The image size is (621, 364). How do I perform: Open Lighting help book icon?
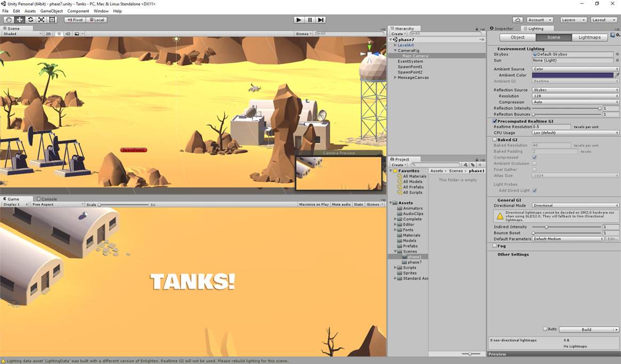(612, 35)
